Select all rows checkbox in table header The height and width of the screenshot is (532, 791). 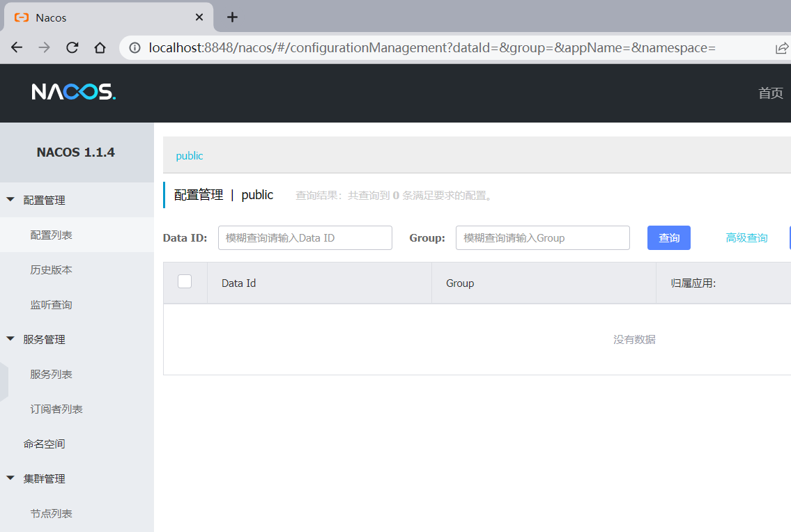[x=185, y=281]
